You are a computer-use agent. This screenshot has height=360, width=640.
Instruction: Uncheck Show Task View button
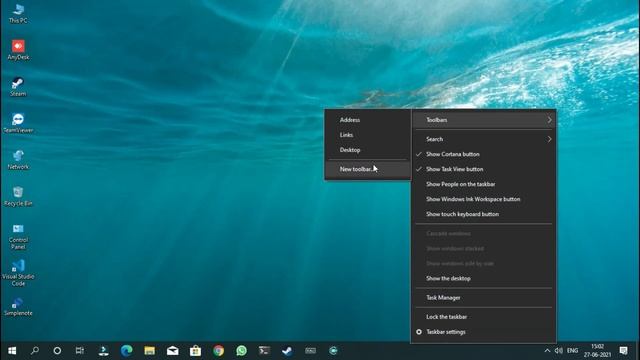pyautogui.click(x=483, y=169)
